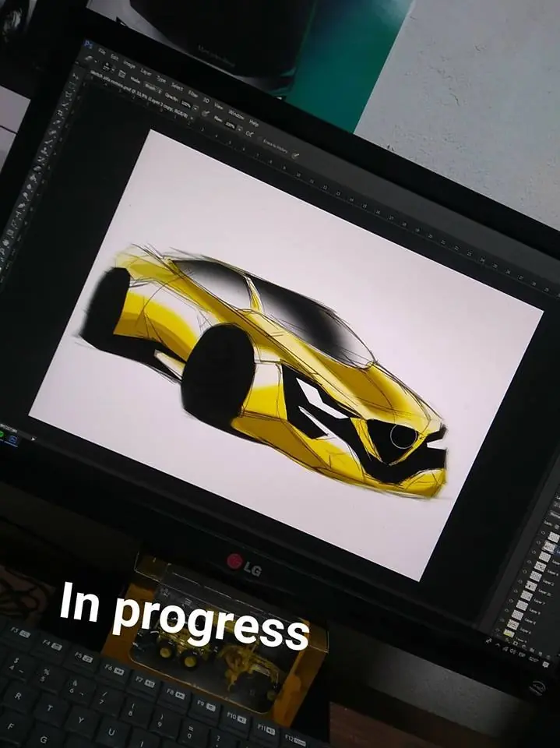This screenshot has width=560, height=748.
Task: Create a new layer icon
Action: [x=540, y=654]
